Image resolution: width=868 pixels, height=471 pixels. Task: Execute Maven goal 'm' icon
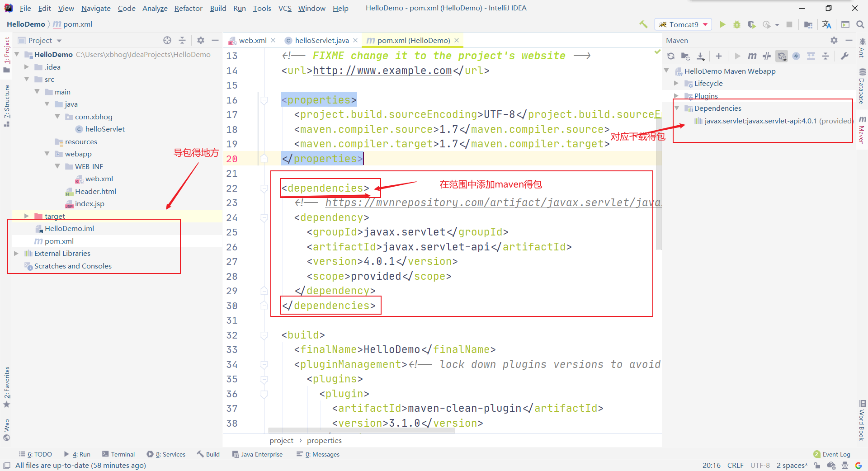tap(752, 56)
